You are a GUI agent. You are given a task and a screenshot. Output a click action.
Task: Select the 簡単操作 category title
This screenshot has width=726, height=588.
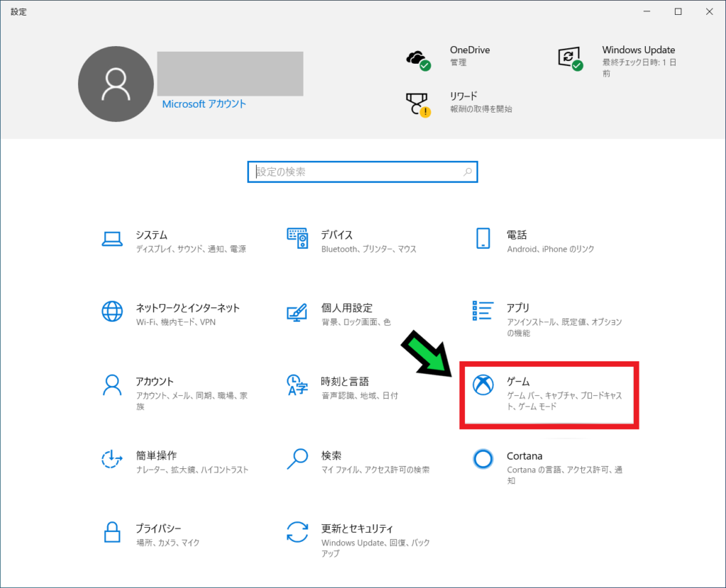click(x=157, y=456)
